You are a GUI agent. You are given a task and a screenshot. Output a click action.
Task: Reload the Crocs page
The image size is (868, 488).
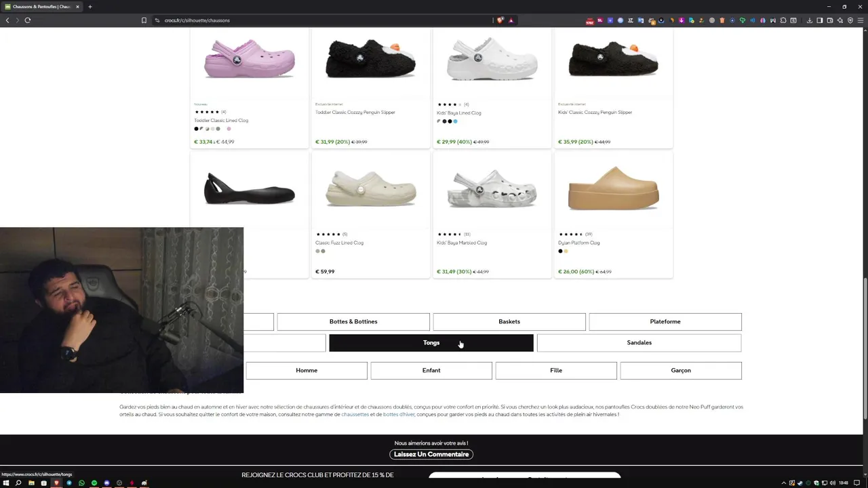(x=28, y=20)
